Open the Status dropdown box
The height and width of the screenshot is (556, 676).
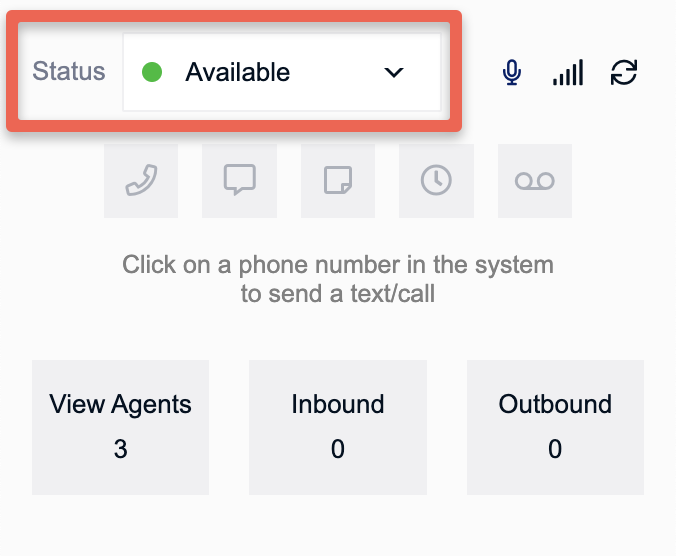point(281,72)
